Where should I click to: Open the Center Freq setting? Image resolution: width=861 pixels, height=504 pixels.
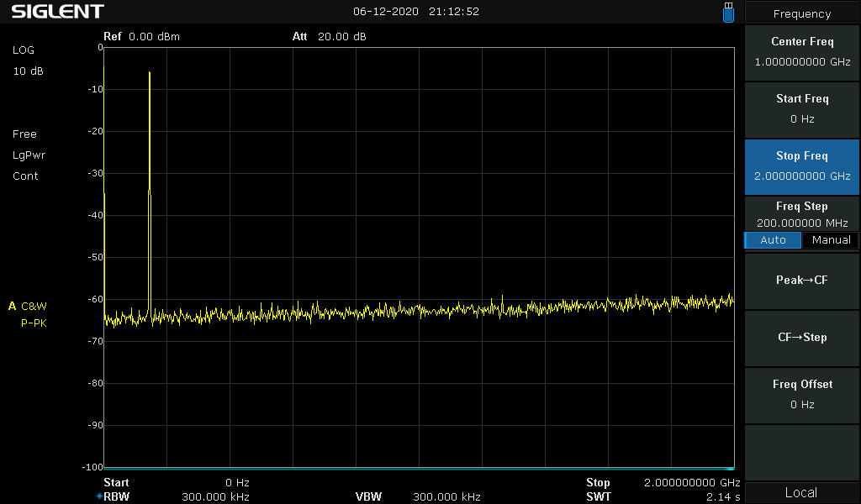click(801, 52)
